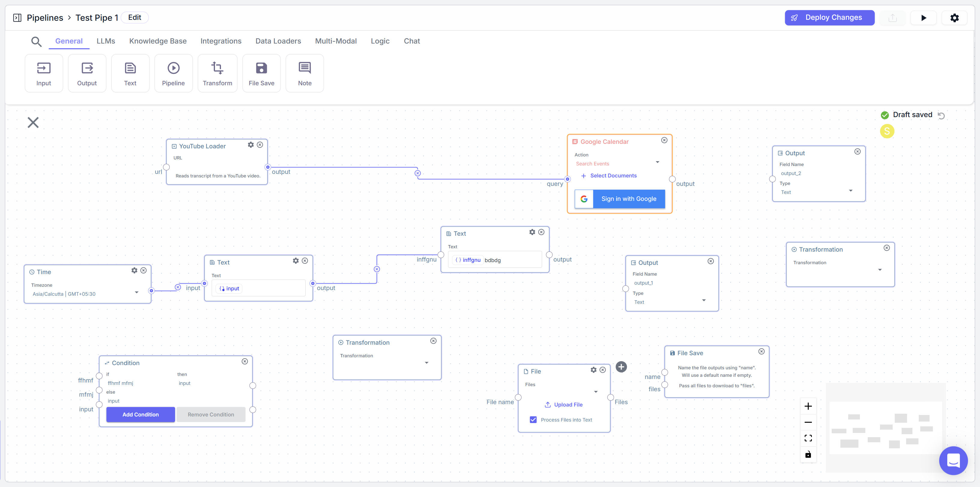This screenshot has width=980, height=487.
Task: Toggle the canvas lock icon
Action: point(808,454)
